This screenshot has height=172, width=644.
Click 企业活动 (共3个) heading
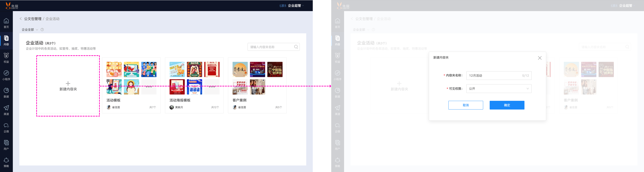click(x=41, y=43)
